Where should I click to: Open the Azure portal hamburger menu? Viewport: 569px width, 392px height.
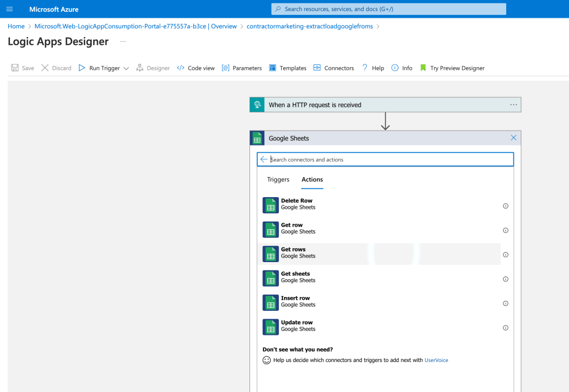9,9
